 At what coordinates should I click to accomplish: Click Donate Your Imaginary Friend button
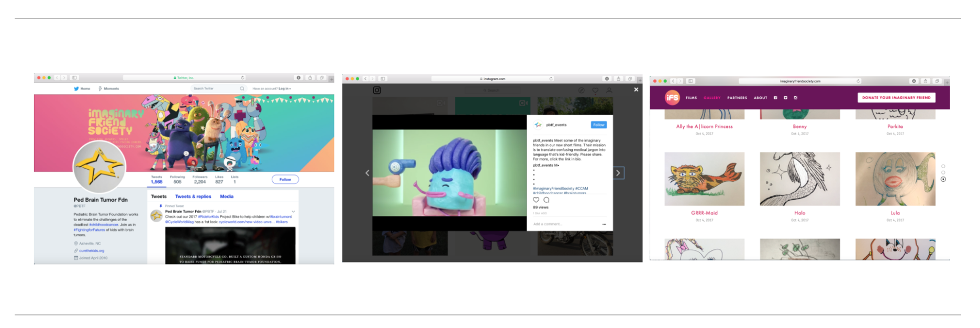pyautogui.click(x=896, y=97)
